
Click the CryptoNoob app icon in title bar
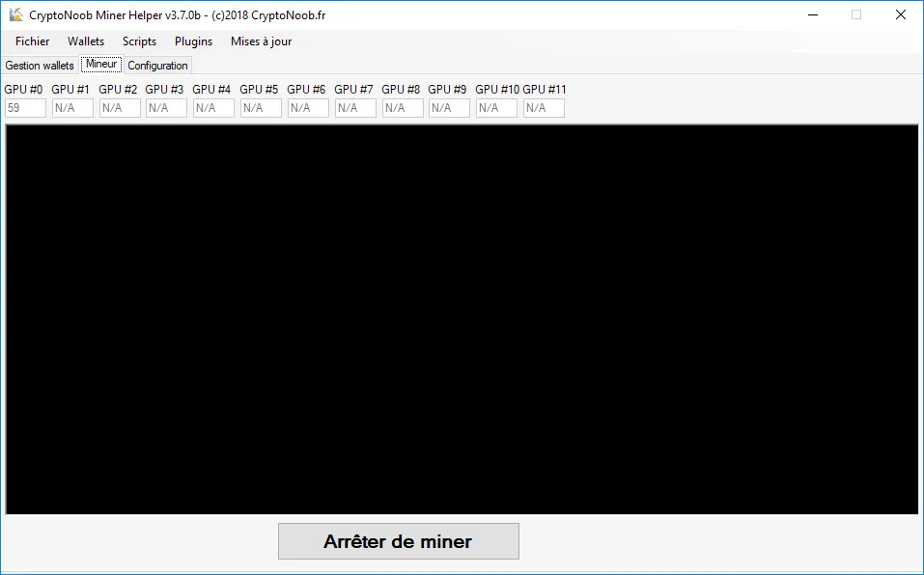[x=15, y=14]
